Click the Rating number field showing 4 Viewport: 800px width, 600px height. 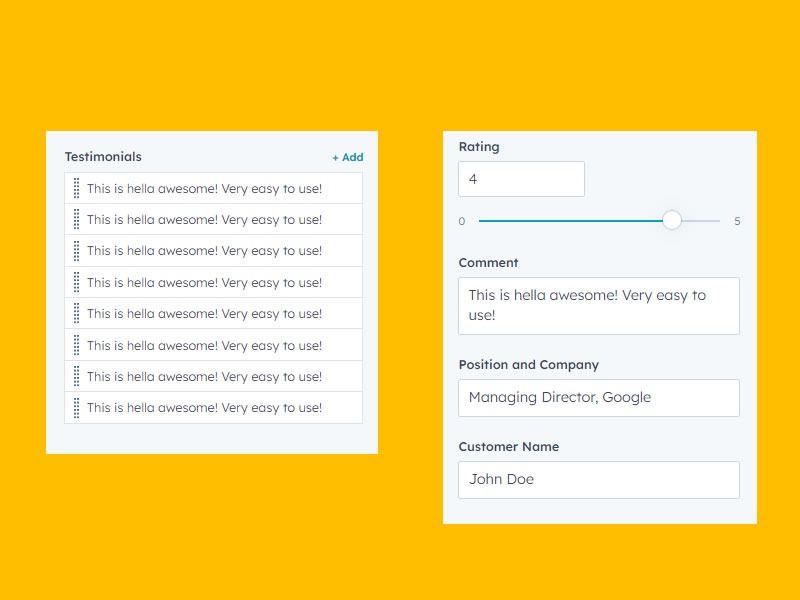[521, 179]
